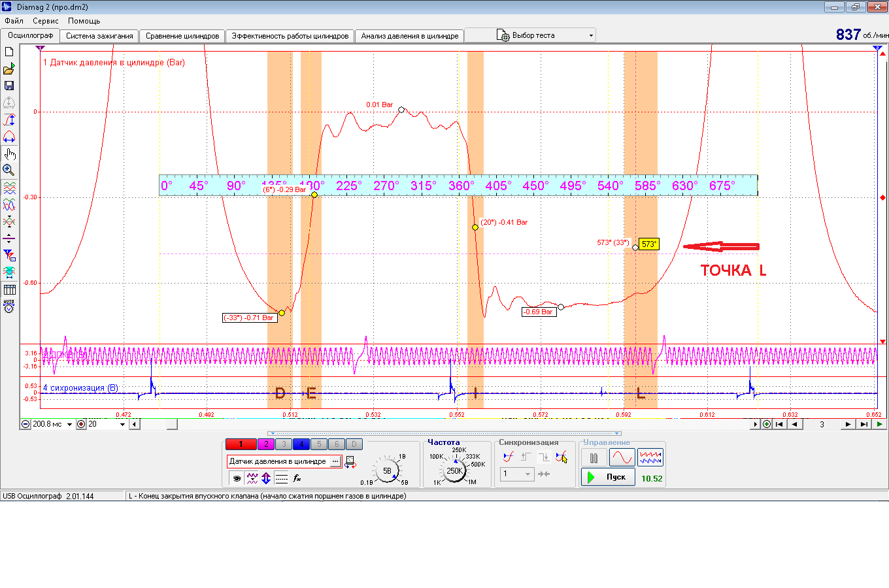Click the 250K frequency knob
This screenshot has height=588, width=889.
point(454,470)
